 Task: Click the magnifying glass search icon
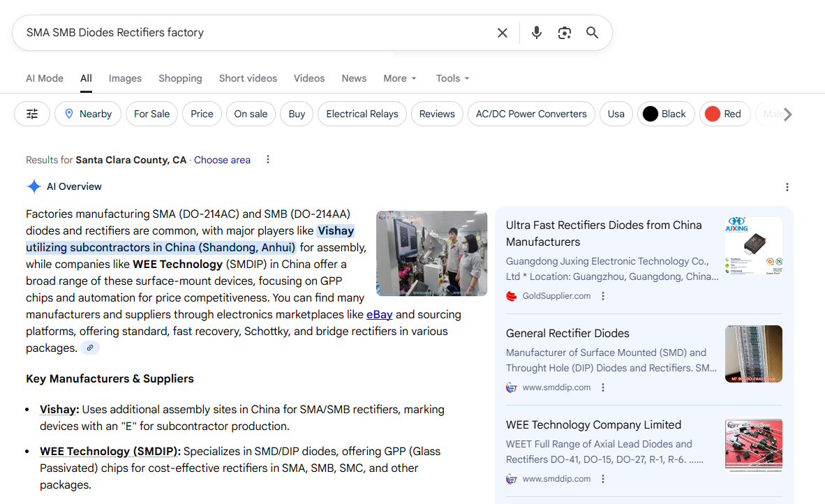[592, 32]
